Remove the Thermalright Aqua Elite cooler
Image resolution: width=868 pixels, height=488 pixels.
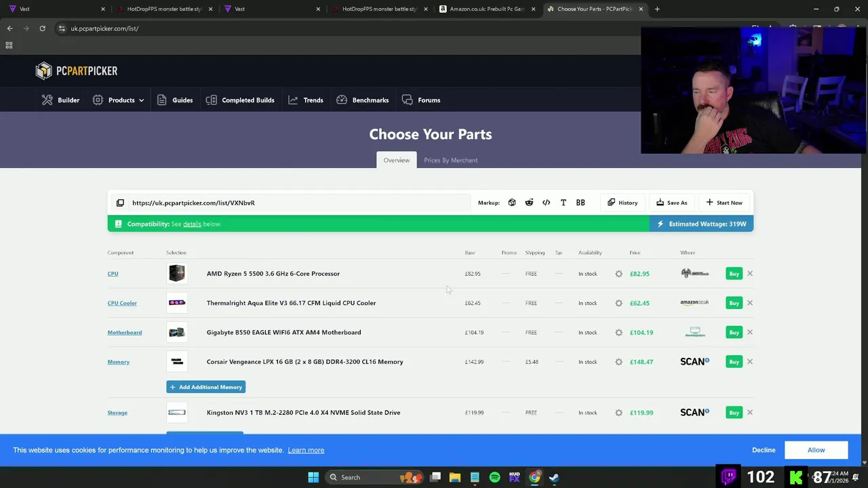pos(750,303)
